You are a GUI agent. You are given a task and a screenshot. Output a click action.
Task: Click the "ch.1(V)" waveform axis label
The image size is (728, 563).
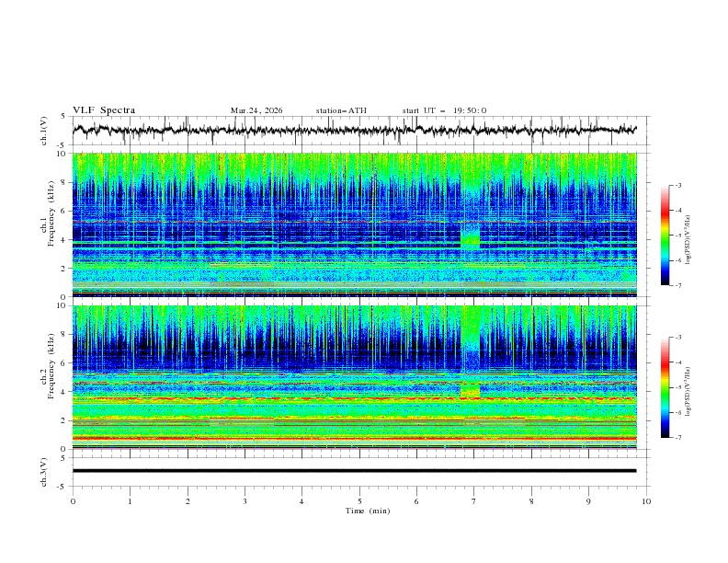click(44, 131)
